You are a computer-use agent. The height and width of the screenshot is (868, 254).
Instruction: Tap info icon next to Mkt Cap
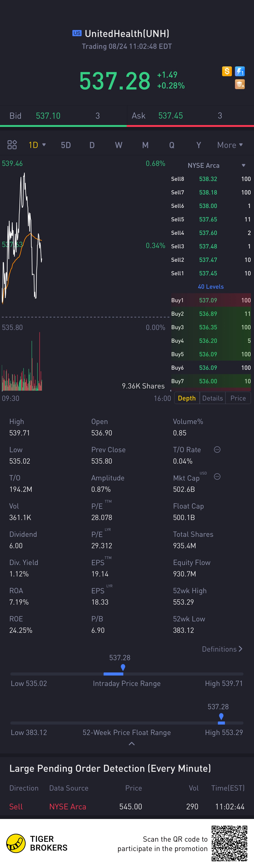tap(217, 477)
